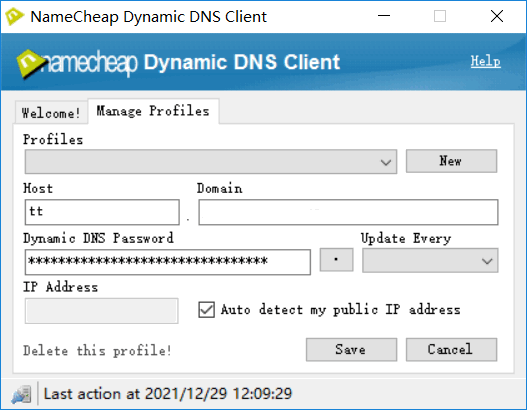Uncheck Auto detect my public IP address
The width and height of the screenshot is (527, 410).
(206, 310)
